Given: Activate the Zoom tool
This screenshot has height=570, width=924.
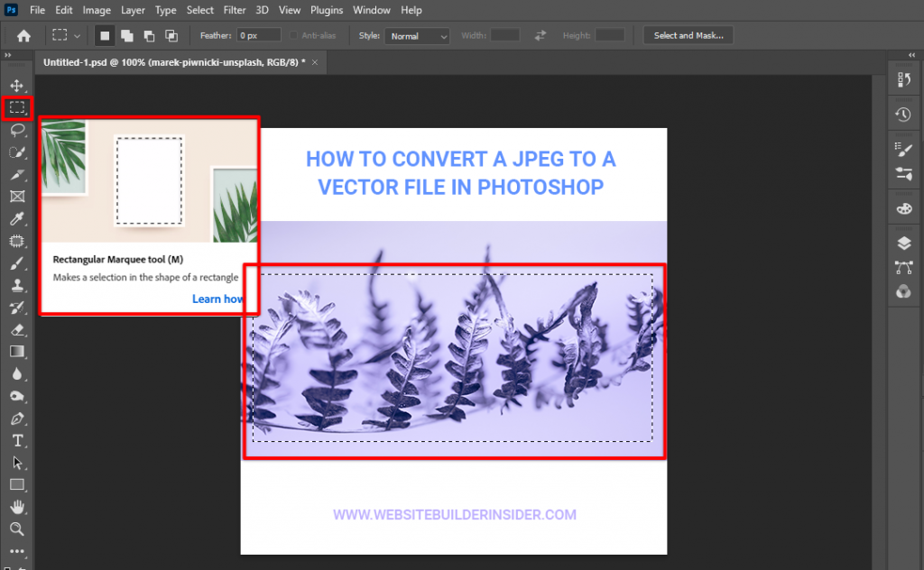Looking at the screenshot, I should click(18, 528).
